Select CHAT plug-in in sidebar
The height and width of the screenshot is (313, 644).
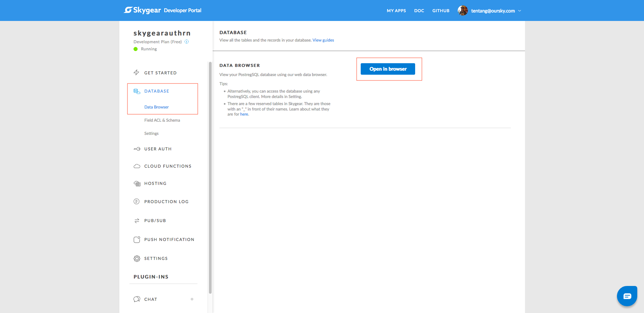point(151,299)
